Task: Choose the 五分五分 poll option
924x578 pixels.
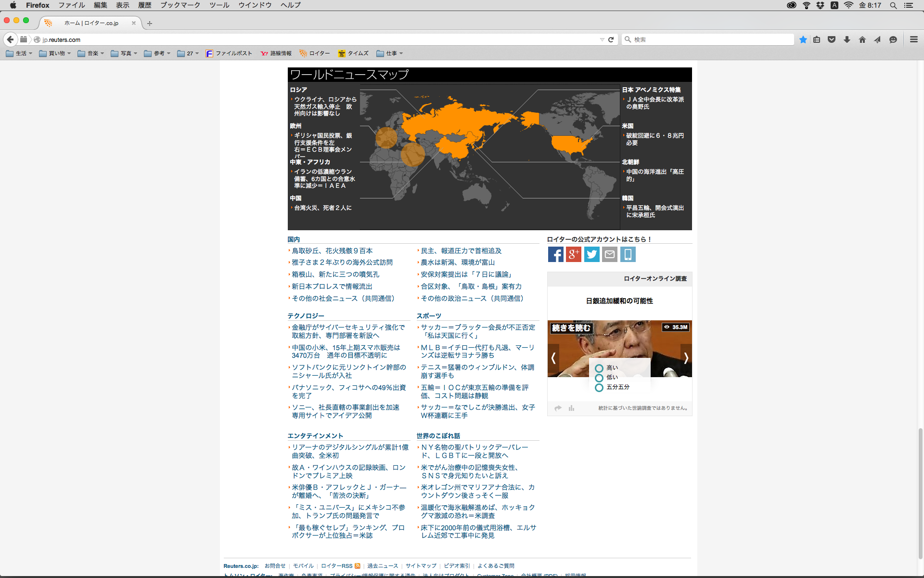Action: coord(599,387)
